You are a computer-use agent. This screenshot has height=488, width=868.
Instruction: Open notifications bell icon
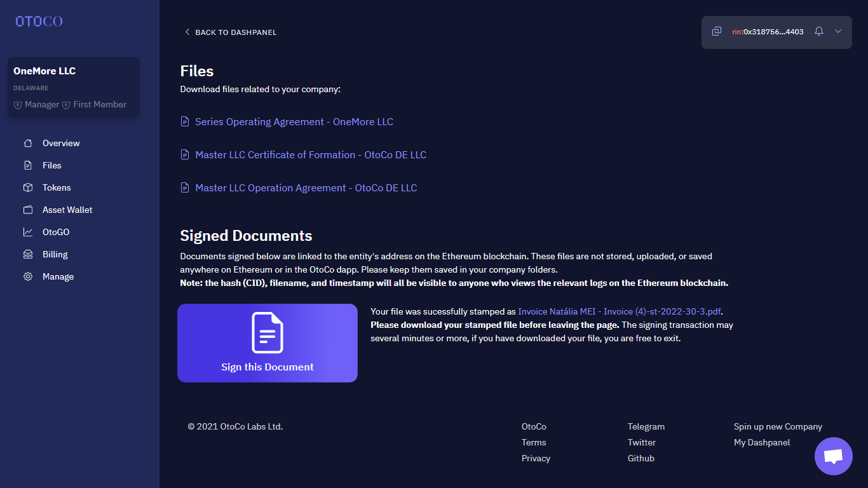pyautogui.click(x=819, y=31)
